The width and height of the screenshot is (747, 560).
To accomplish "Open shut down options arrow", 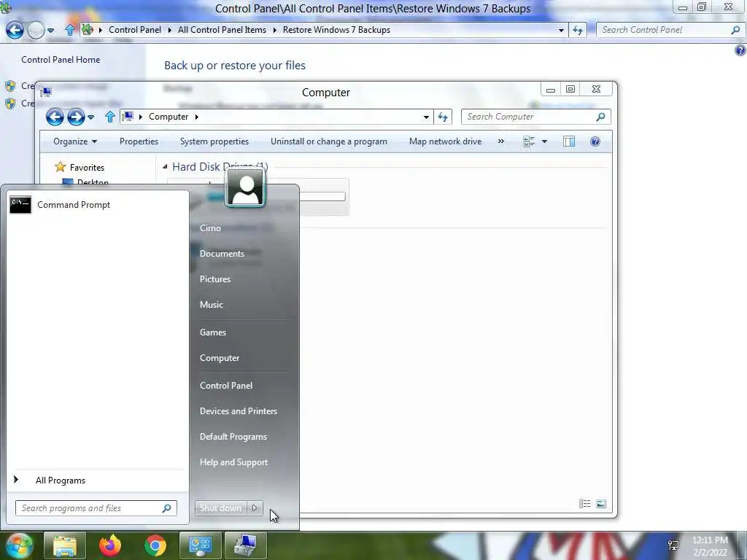I will (255, 508).
